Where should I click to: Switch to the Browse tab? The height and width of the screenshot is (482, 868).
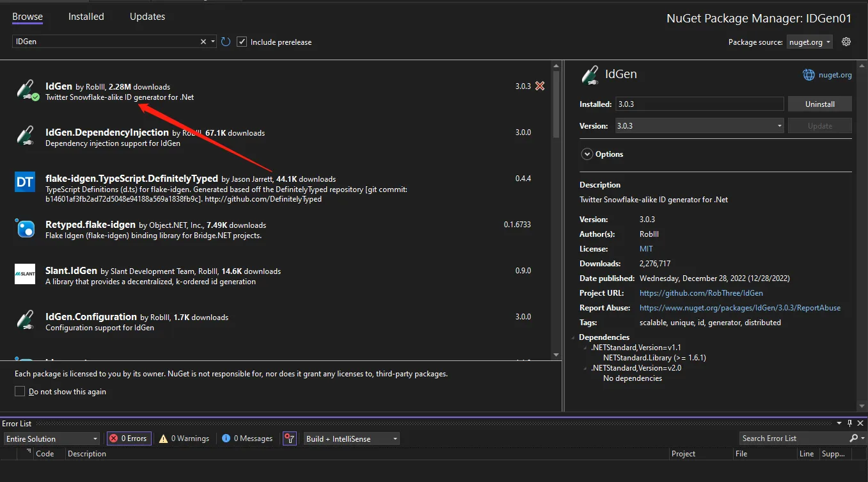tap(28, 16)
